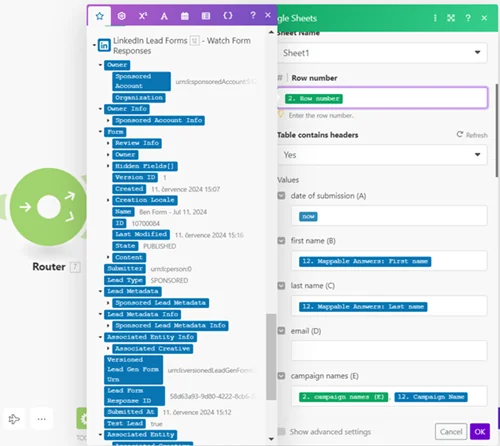Open Google Sheets module help
This screenshot has width=500, height=446.
coord(468,18)
